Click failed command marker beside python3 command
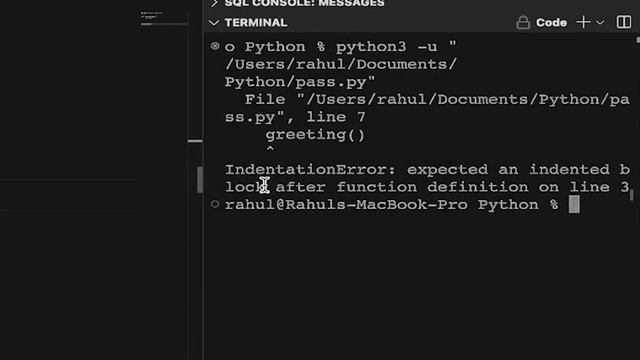 click(215, 46)
